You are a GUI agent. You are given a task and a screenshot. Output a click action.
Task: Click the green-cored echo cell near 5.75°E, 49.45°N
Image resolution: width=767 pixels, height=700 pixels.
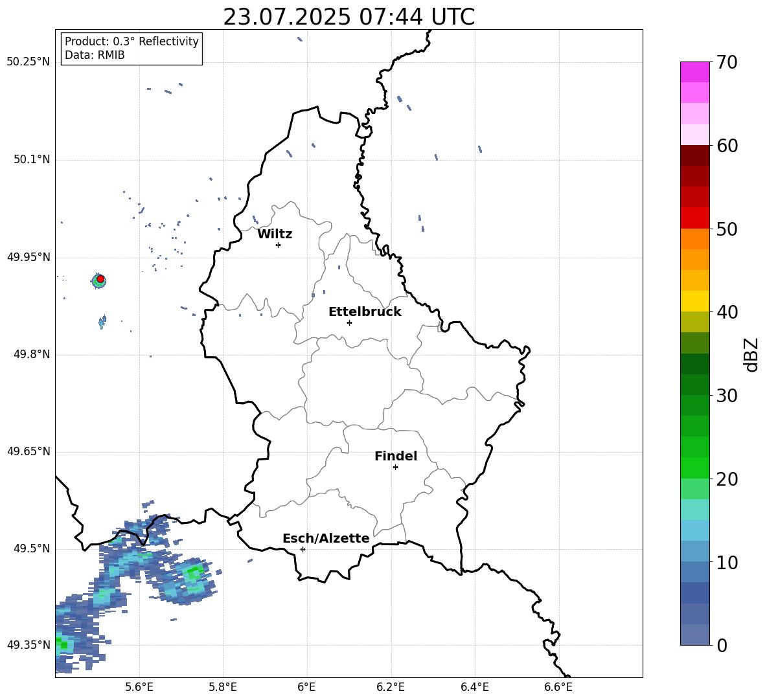pyautogui.click(x=194, y=572)
